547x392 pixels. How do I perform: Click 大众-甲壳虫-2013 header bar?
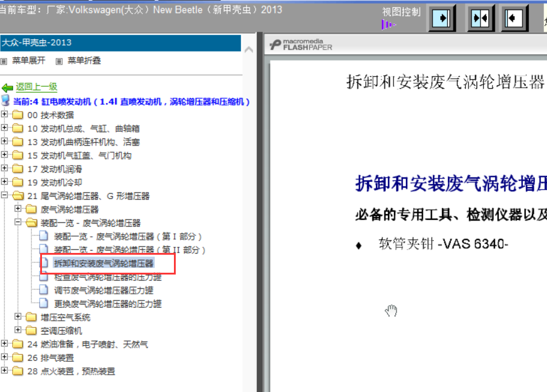coord(121,43)
